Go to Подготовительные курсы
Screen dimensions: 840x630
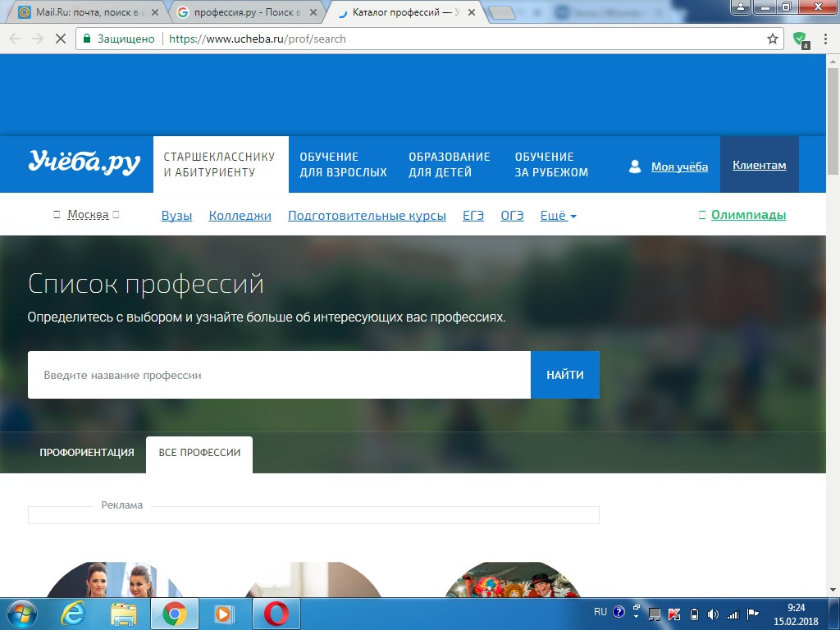367,216
